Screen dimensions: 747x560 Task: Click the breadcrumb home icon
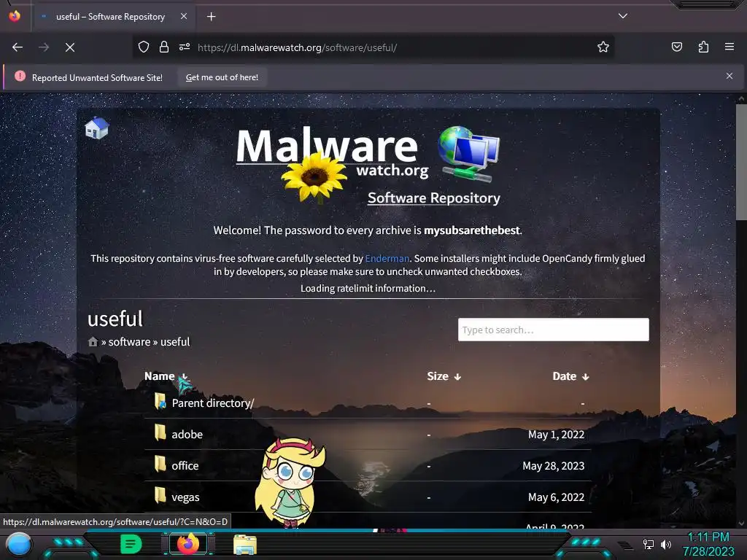[93, 342]
